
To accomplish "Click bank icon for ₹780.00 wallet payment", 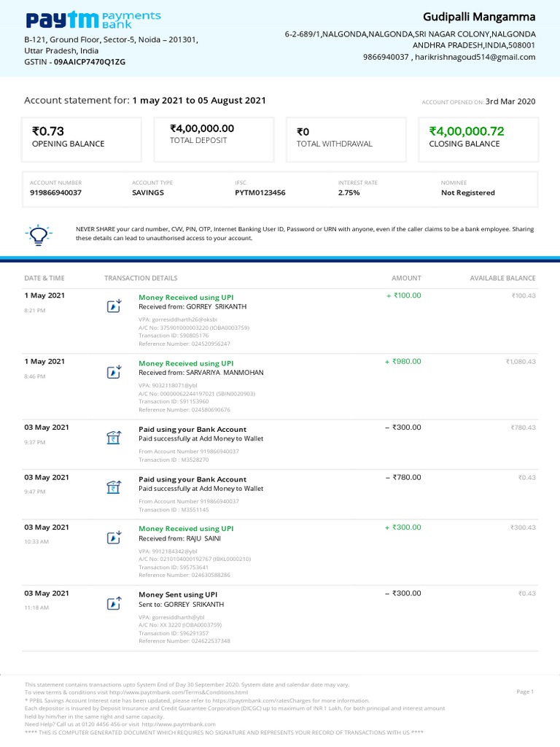I will coord(114,487).
